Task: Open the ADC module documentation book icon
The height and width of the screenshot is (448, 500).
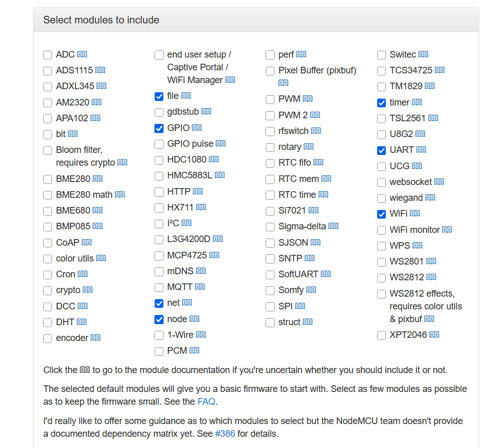Action: (x=82, y=55)
